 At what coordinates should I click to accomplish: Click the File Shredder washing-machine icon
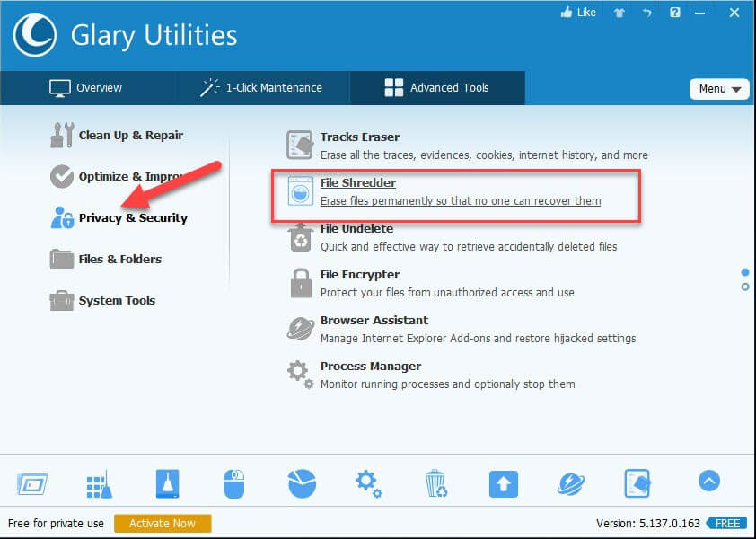[300, 190]
